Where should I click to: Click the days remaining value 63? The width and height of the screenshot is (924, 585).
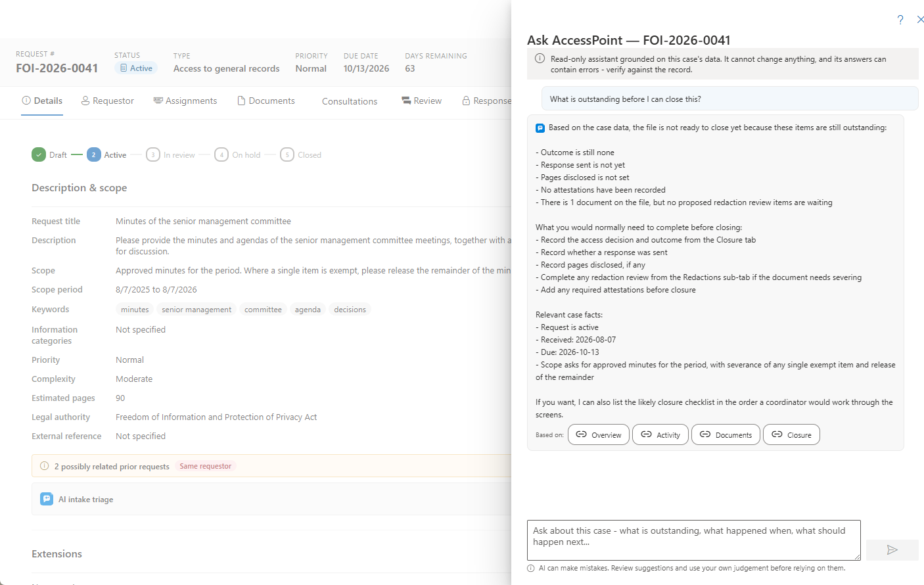coord(410,68)
